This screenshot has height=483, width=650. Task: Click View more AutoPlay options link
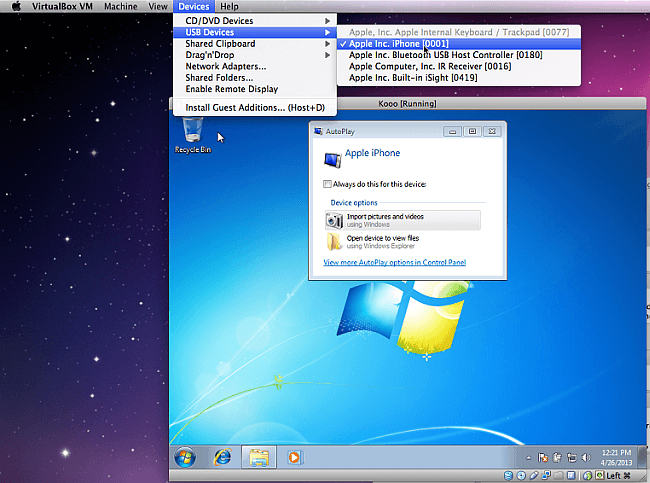[x=394, y=262]
